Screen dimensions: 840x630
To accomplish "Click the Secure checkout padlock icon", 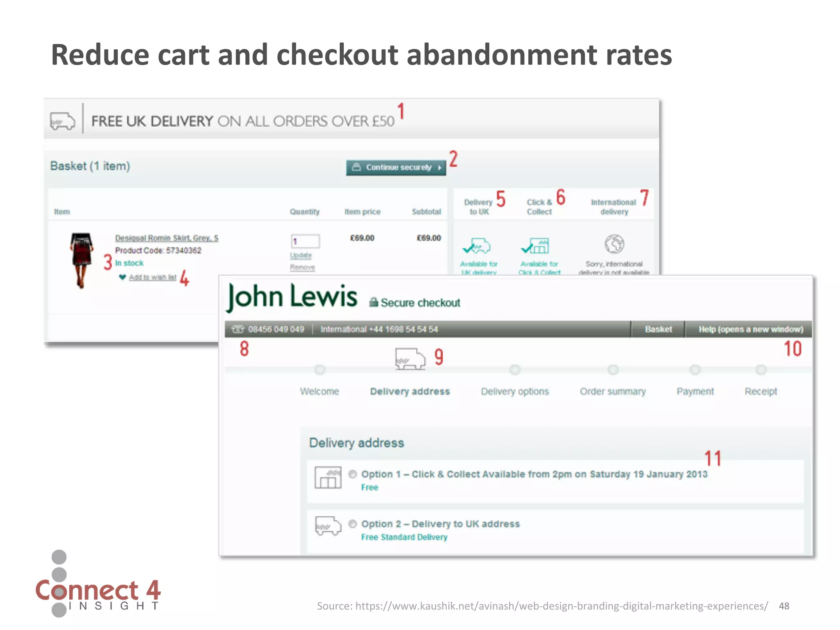I will click(373, 302).
